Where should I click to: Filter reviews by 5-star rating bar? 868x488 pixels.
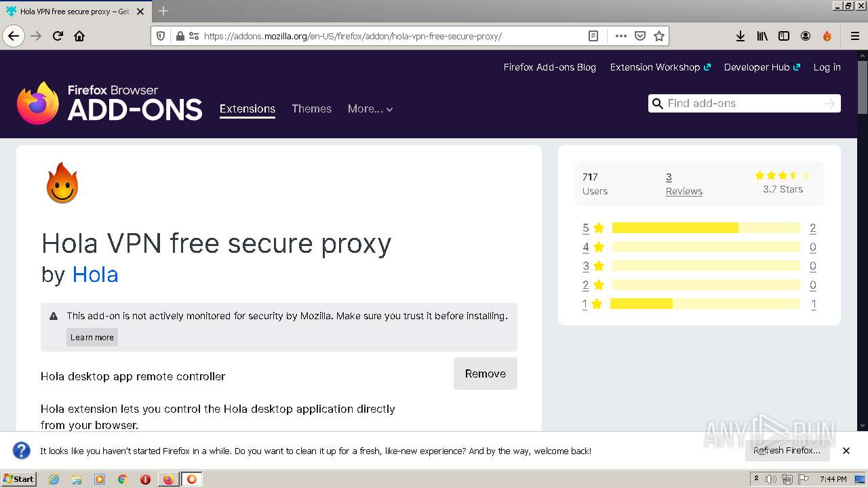click(706, 228)
